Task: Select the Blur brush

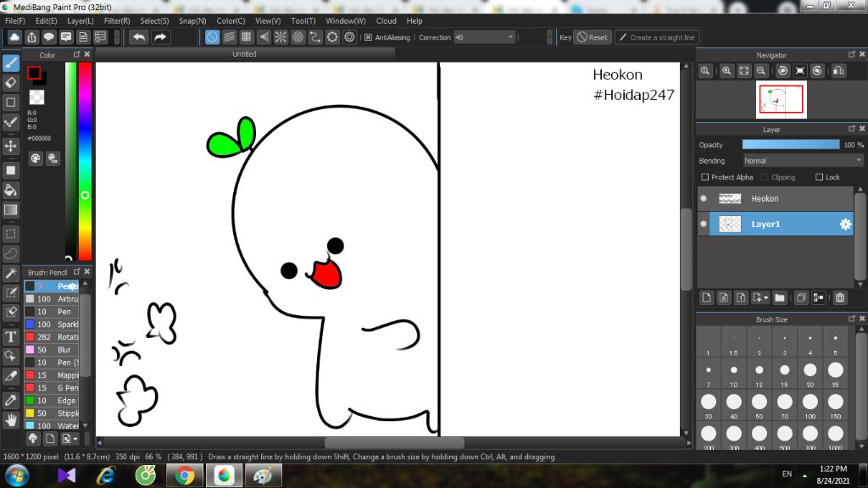Action: (52, 350)
